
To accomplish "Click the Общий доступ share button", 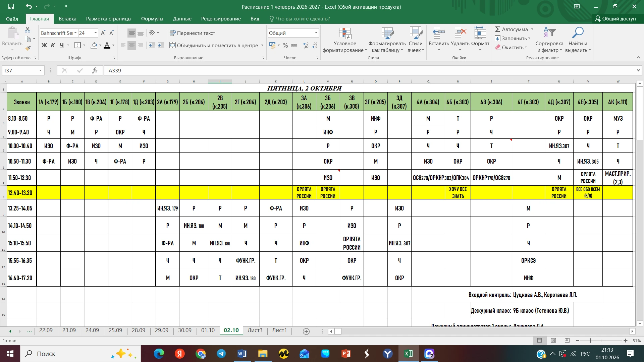I will pos(615,19).
